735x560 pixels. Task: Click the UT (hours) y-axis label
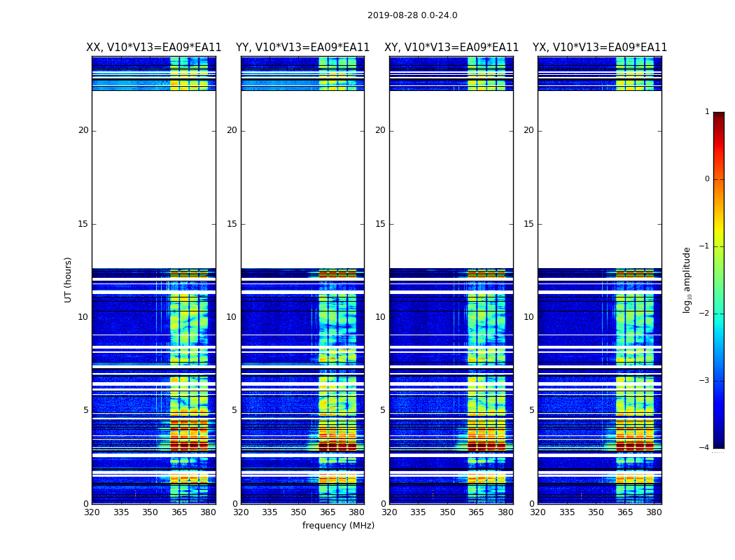click(69, 279)
